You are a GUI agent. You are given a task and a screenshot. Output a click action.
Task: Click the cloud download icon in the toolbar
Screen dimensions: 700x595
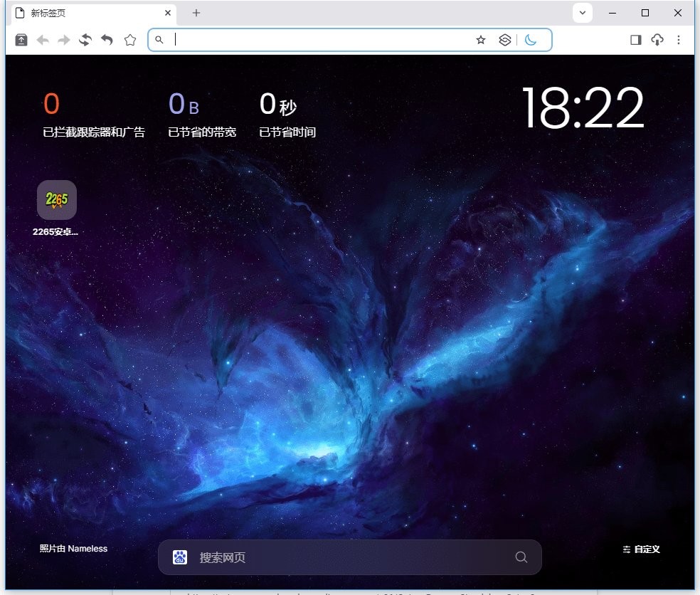pos(657,40)
